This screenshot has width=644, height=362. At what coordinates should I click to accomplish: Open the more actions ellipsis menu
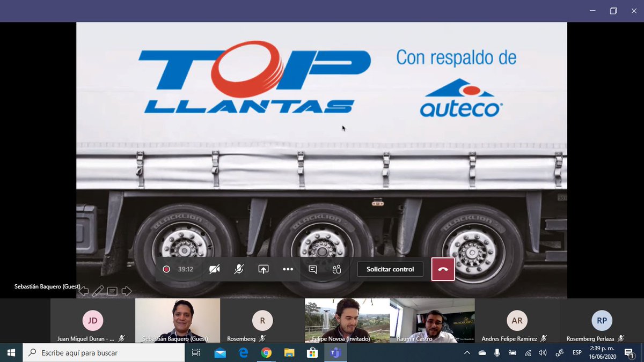[288, 269]
